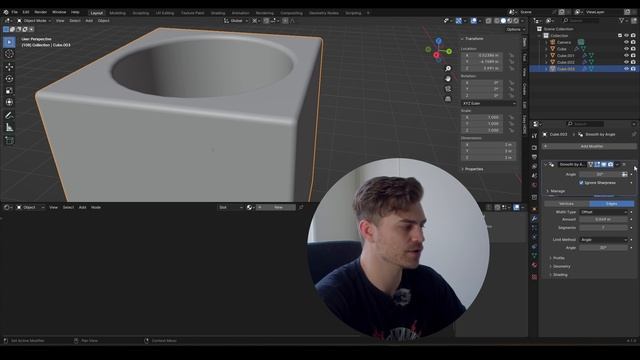This screenshot has height=360, width=640.
Task: Open the Tool settings tab in Properties editor
Action: coord(534,136)
